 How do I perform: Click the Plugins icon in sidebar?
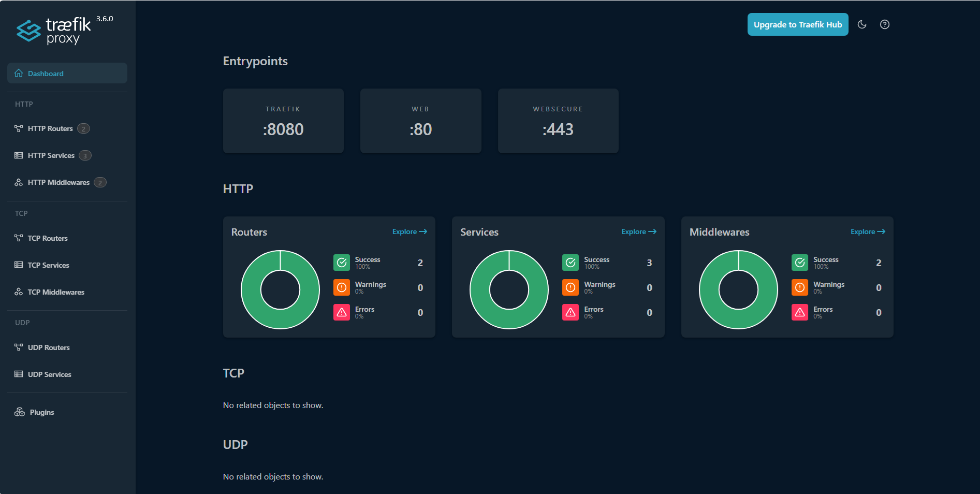coord(20,412)
